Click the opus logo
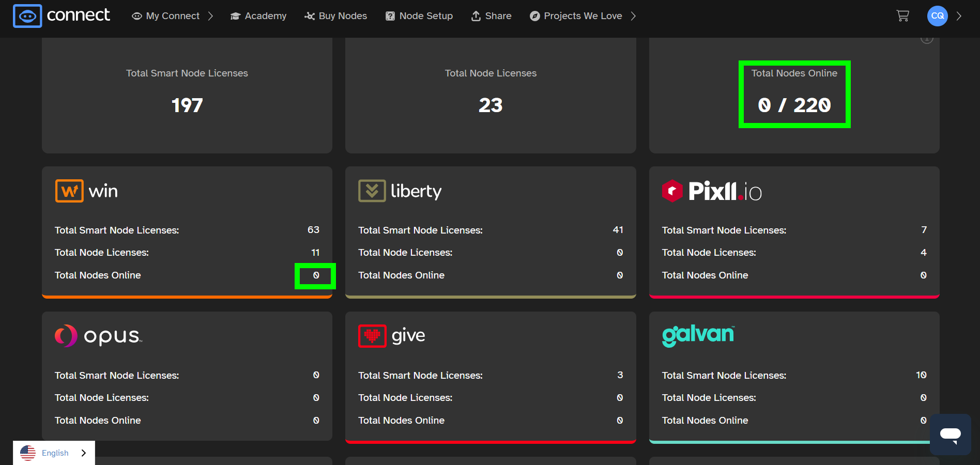This screenshot has height=465, width=980. point(99,336)
